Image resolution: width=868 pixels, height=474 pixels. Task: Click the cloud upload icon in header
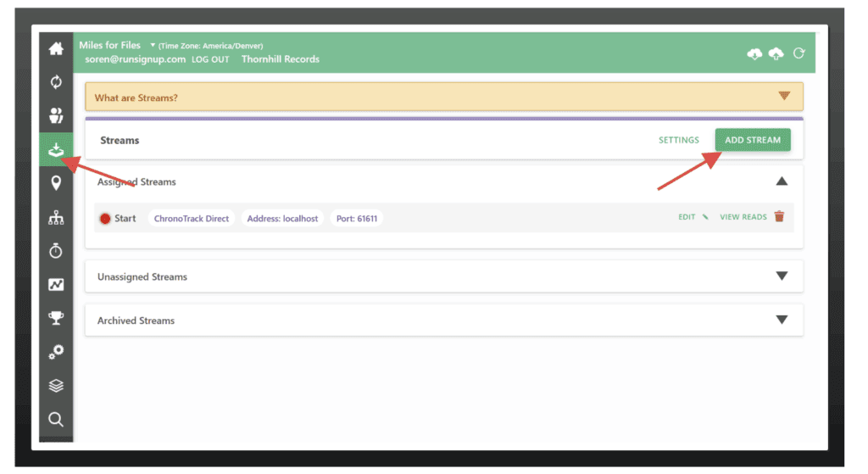(x=776, y=53)
